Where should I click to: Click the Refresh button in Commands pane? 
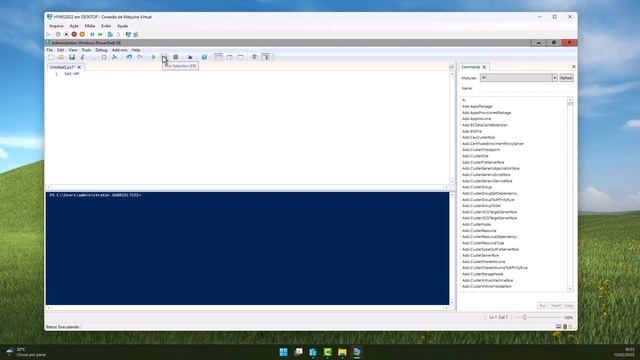tap(566, 78)
